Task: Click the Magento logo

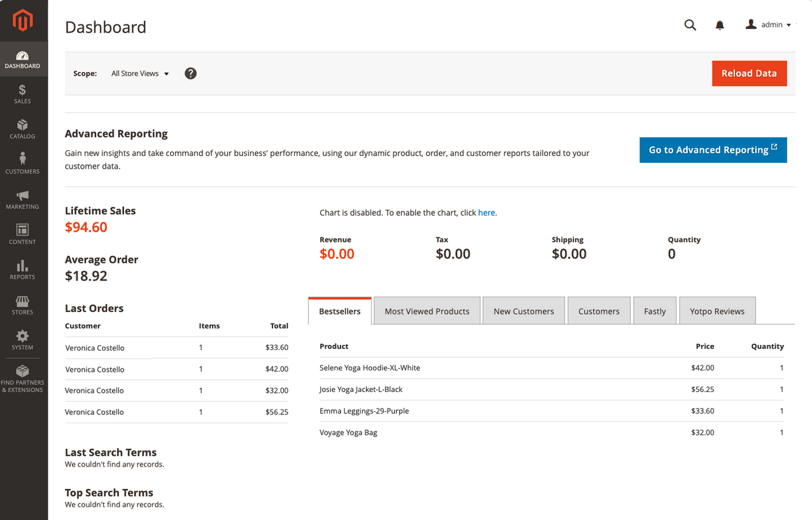Action: pyautogui.click(x=22, y=20)
